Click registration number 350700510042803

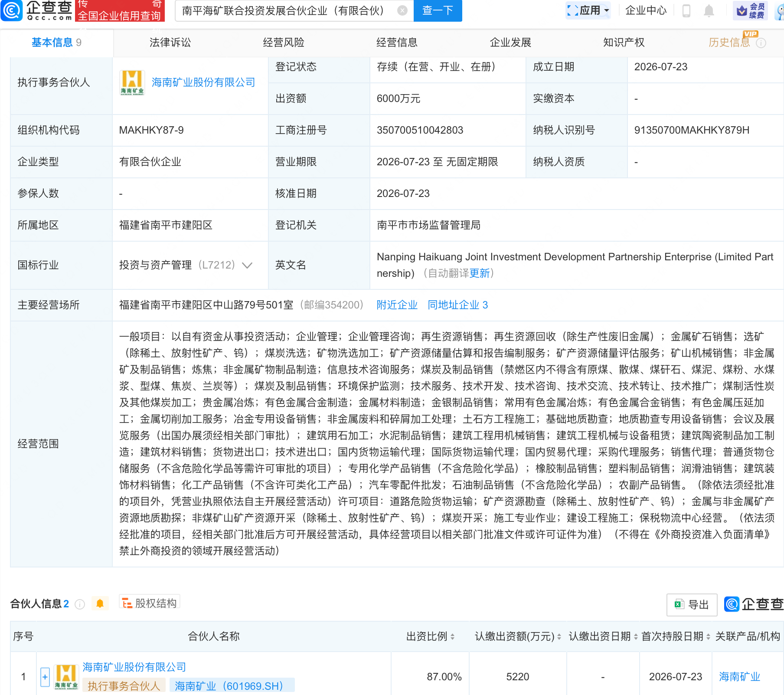click(420, 130)
